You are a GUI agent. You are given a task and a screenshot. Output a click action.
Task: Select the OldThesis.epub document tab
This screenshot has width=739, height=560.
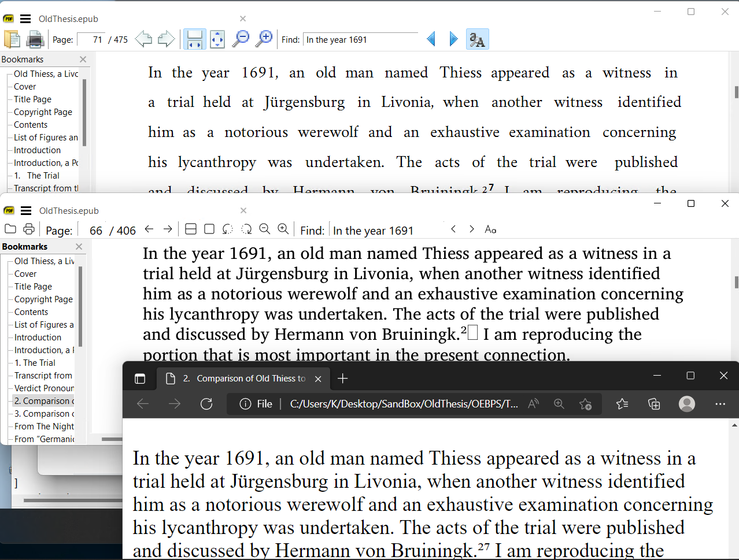click(69, 18)
